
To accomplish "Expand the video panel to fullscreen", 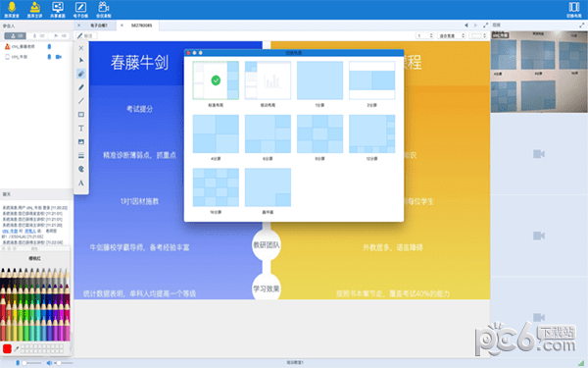I will pyautogui.click(x=581, y=26).
